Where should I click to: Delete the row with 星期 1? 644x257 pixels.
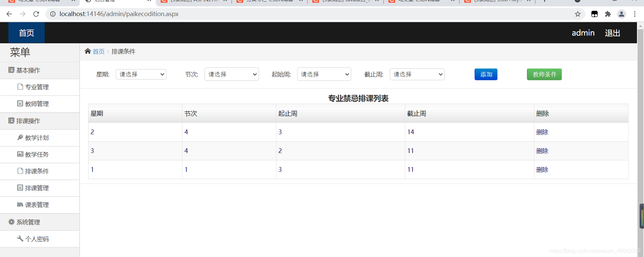tap(542, 170)
